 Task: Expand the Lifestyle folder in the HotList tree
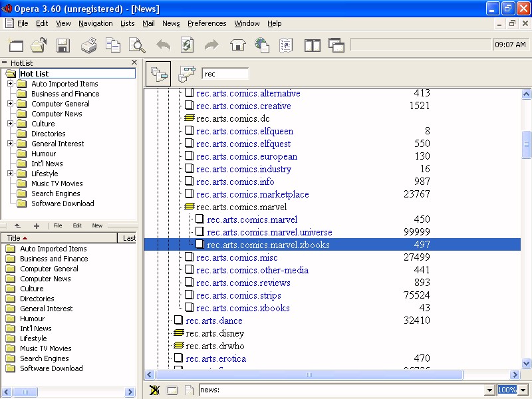(11, 174)
